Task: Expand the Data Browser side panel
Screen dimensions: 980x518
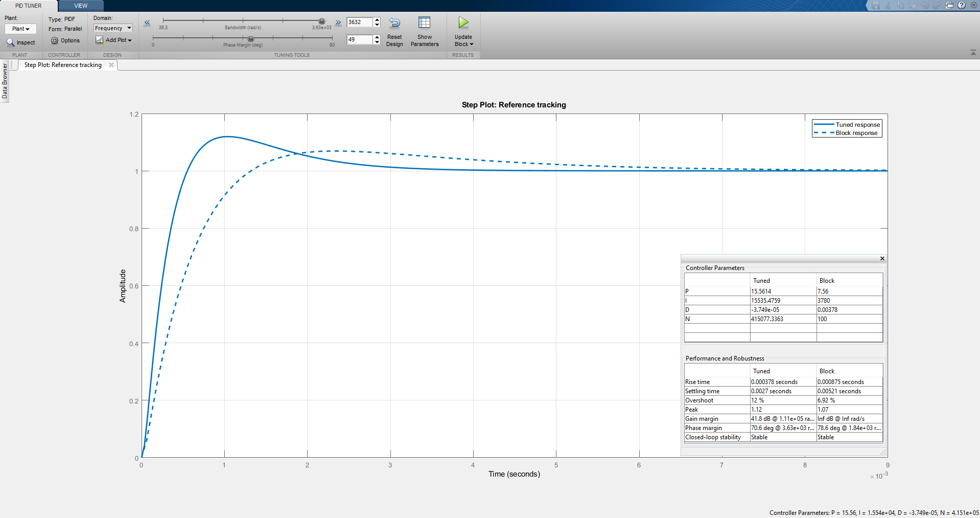Action: (5, 81)
